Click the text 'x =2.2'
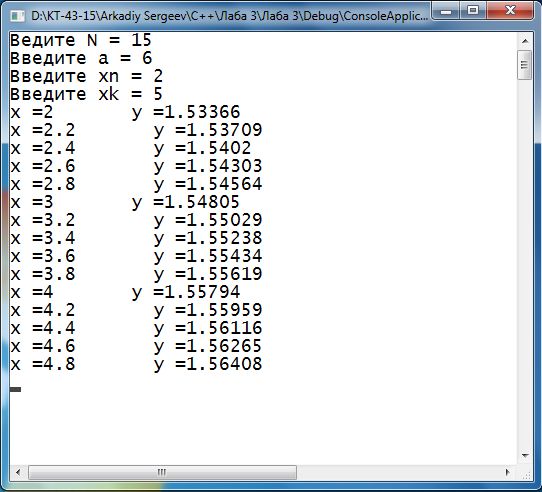This screenshot has height=492, width=542. coord(43,130)
